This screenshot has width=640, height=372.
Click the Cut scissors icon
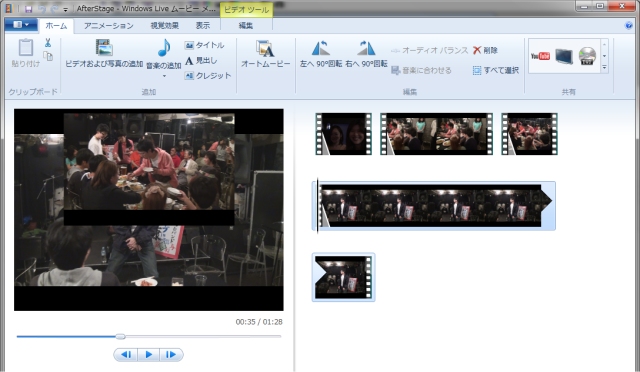tap(48, 42)
